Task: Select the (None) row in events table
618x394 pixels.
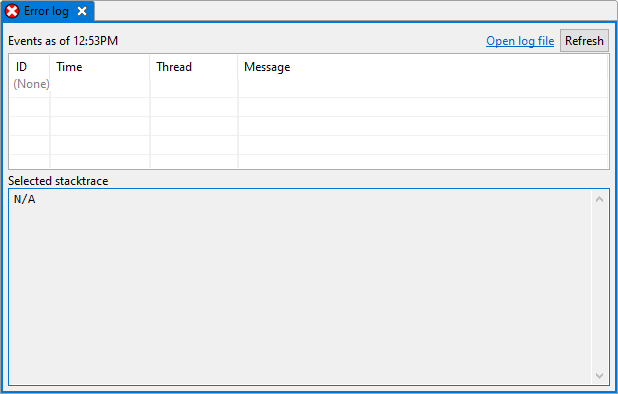Action: coord(309,87)
